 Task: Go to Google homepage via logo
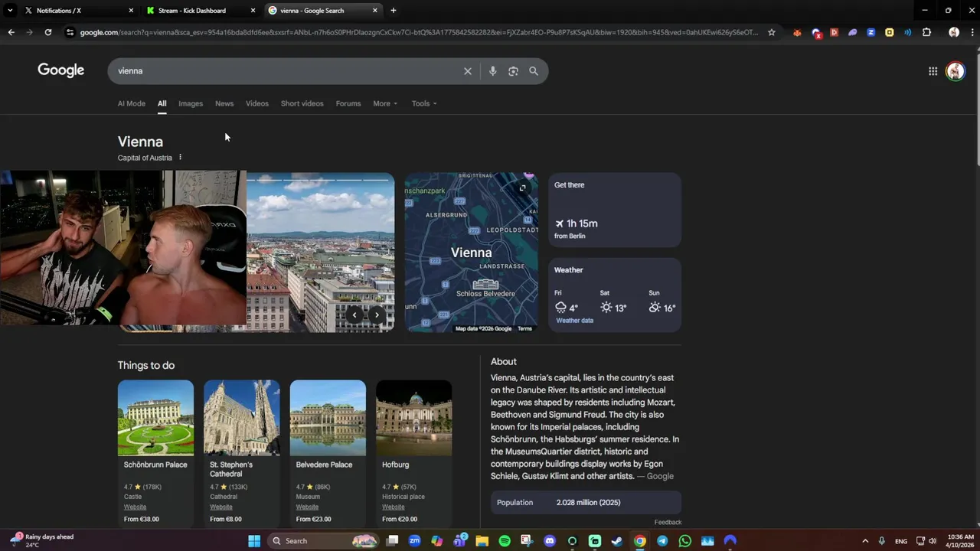pos(61,70)
